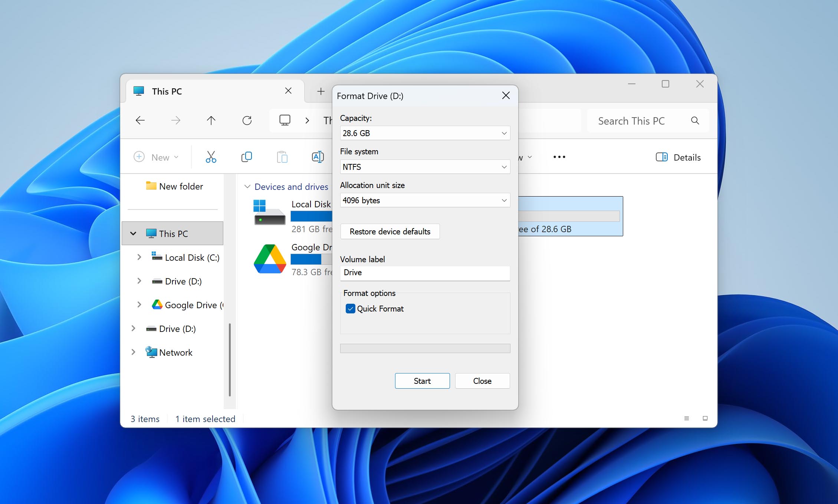This screenshot has height=504, width=838.
Task: Select the Paste icon in the toolbar
Action: pos(282,157)
